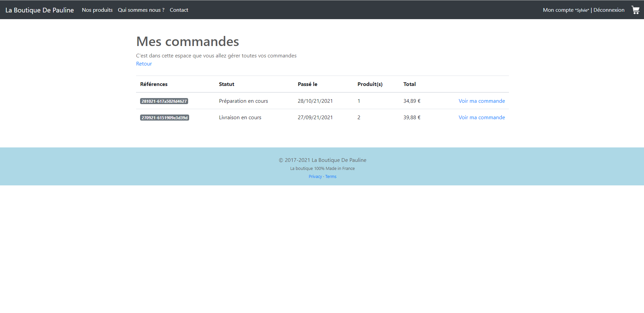The height and width of the screenshot is (313, 644).
Task: Open Voir ma commande for order 281021-617a502fd4627
Action: [481, 101]
